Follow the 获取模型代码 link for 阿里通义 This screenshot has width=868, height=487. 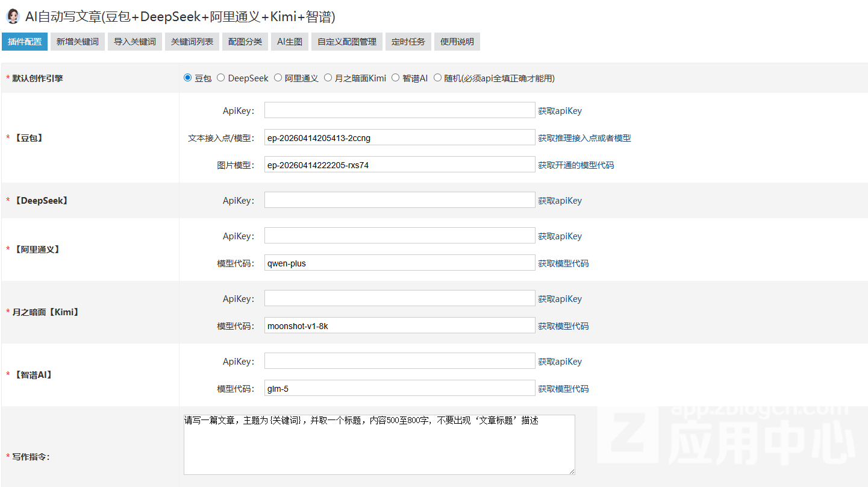(x=563, y=263)
